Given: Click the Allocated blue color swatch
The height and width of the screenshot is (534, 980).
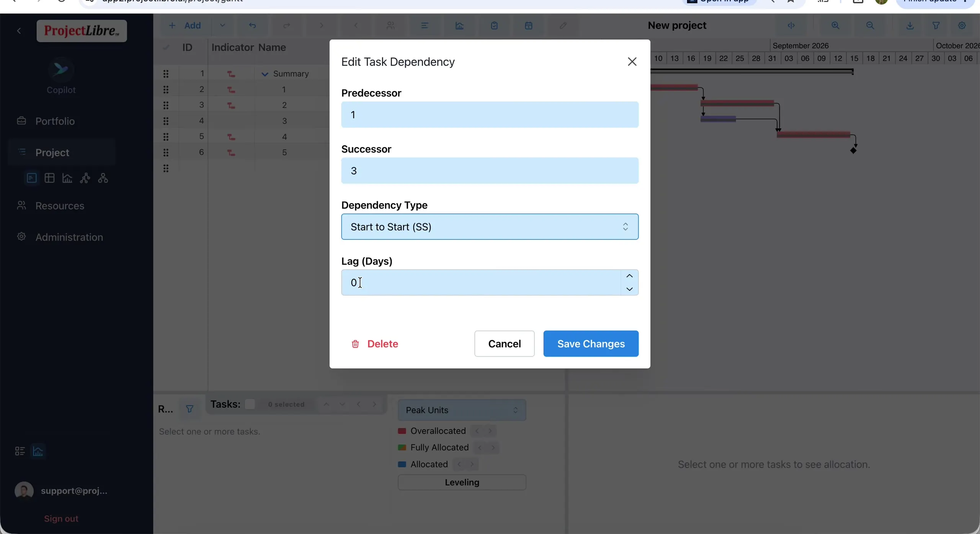Looking at the screenshot, I should (402, 464).
